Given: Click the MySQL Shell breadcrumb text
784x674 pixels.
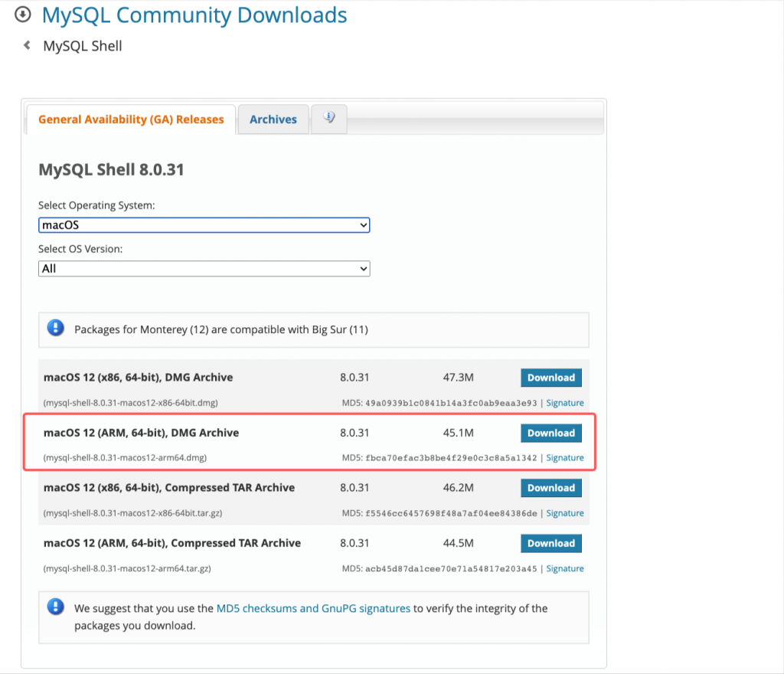Looking at the screenshot, I should (83, 46).
